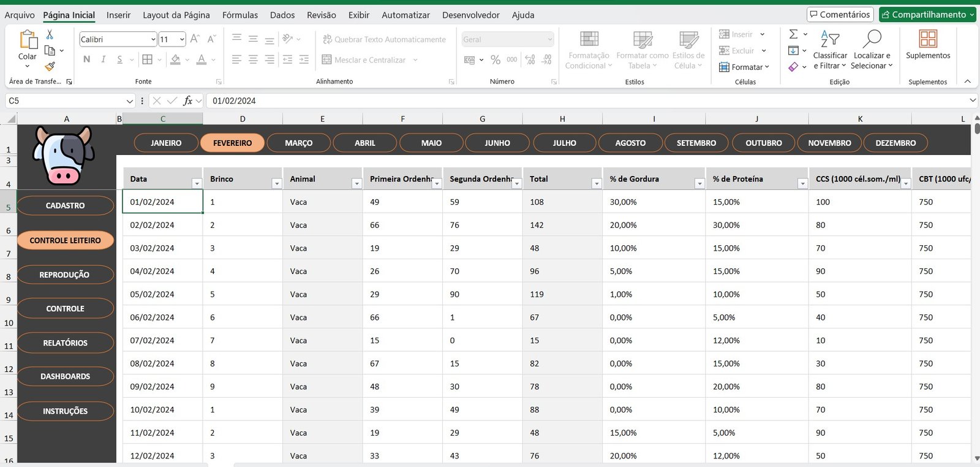The height and width of the screenshot is (467, 980).
Task: Expand the Name Box dropdown
Action: (129, 101)
